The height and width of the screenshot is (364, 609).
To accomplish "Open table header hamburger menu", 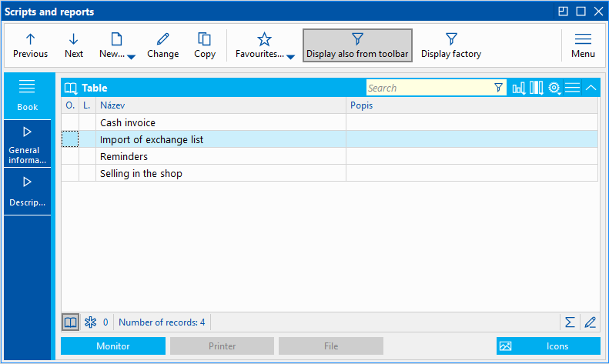I will pos(573,88).
